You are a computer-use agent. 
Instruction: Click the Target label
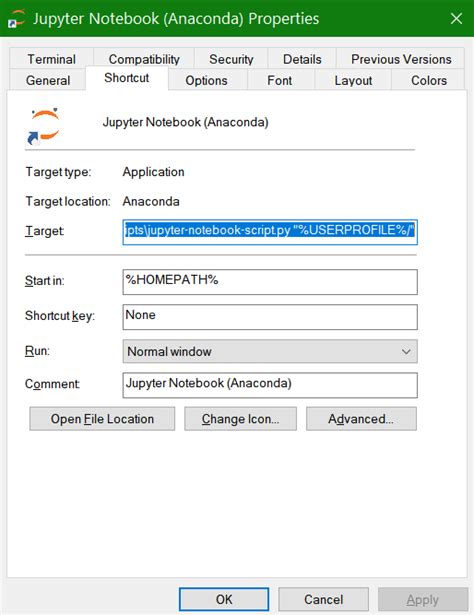(x=44, y=231)
